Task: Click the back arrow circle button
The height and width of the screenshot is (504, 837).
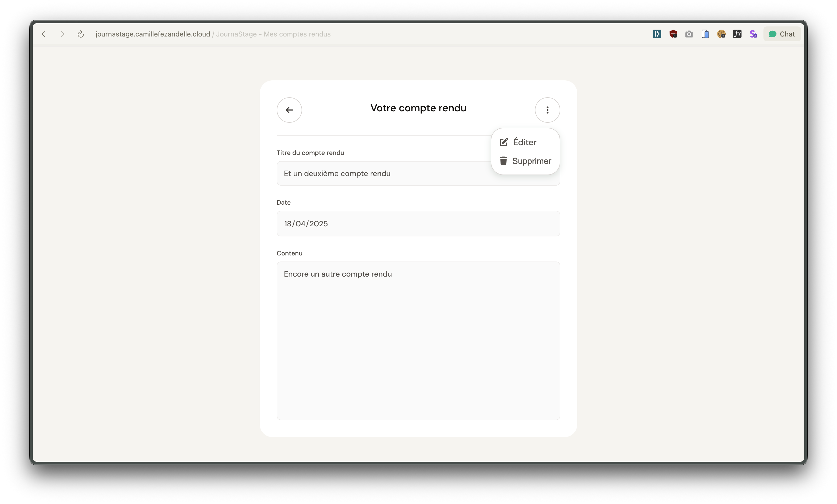Action: [289, 110]
